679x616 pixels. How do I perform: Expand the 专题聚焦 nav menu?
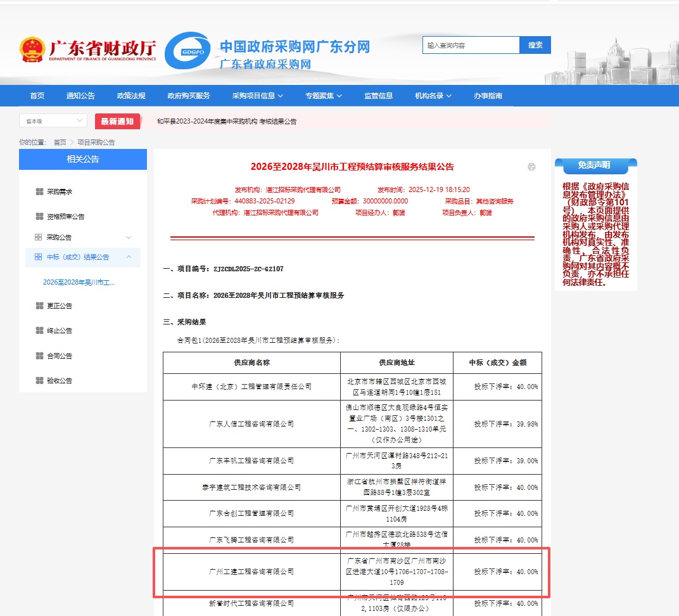coord(323,96)
